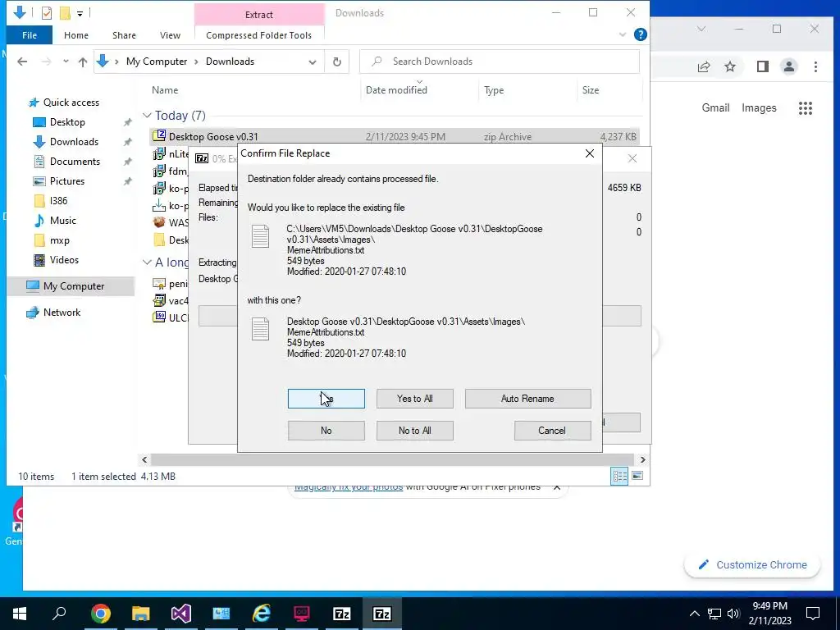
Task: Open Videos in navigation pane
Action: coord(64,260)
